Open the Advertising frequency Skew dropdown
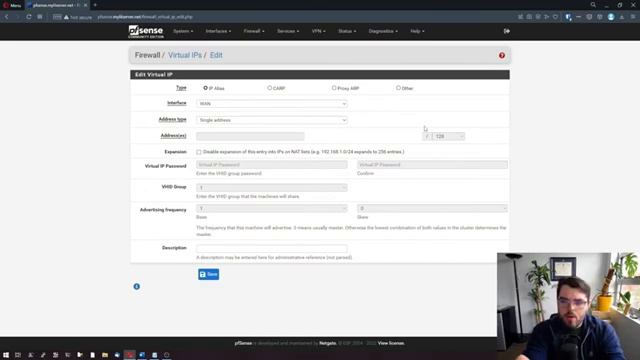The image size is (640, 360). (x=432, y=209)
